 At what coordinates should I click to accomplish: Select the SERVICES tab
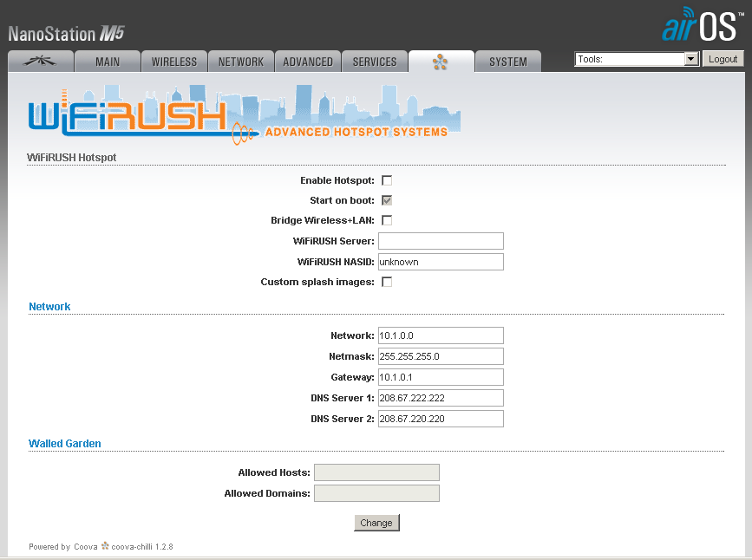pyautogui.click(x=375, y=62)
